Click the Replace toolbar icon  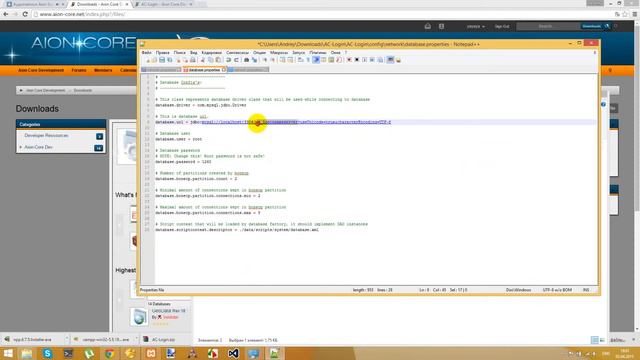[x=254, y=60]
